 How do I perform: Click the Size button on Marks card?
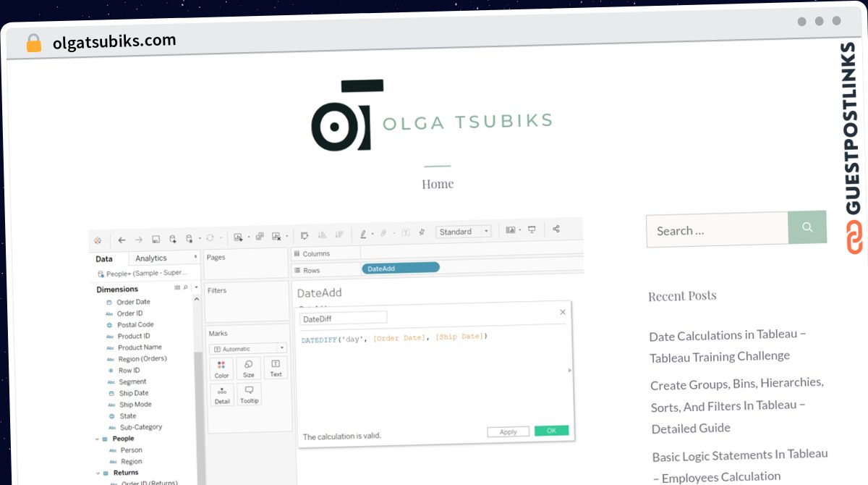click(x=248, y=369)
